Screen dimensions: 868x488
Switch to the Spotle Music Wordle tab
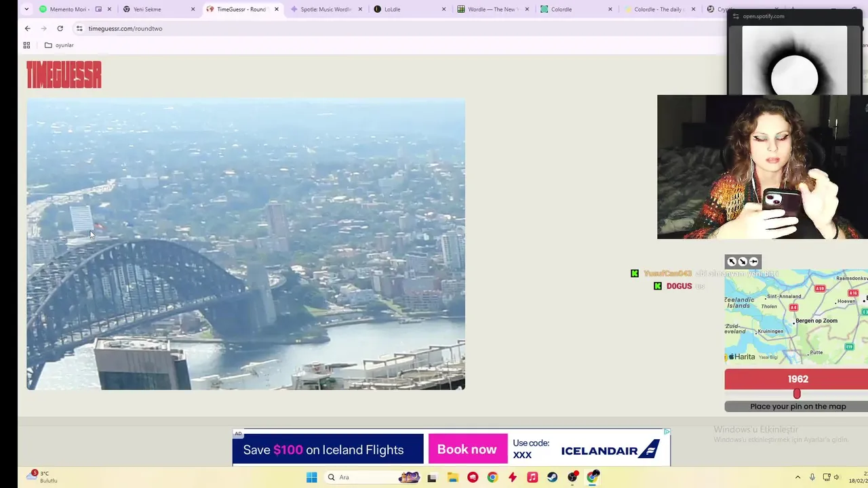(x=325, y=9)
